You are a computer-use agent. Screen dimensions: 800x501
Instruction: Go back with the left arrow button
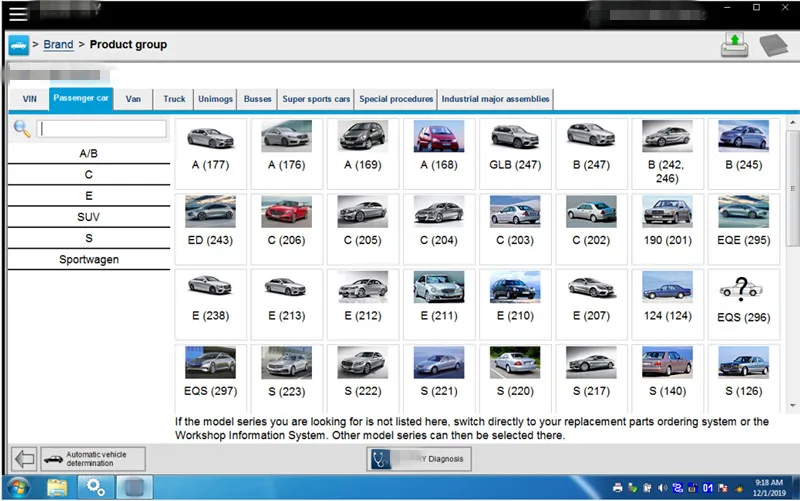click(x=24, y=459)
